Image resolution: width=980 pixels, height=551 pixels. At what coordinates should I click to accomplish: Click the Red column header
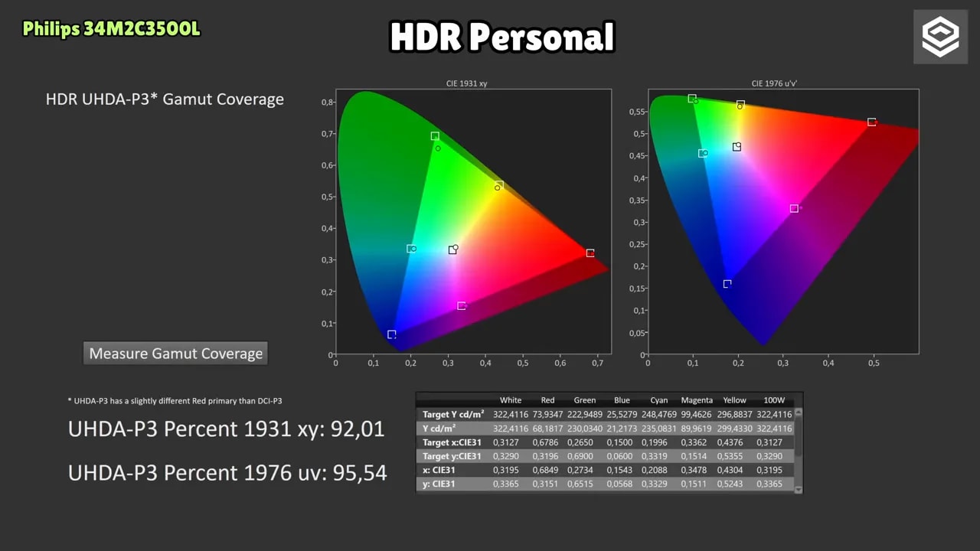coord(547,400)
